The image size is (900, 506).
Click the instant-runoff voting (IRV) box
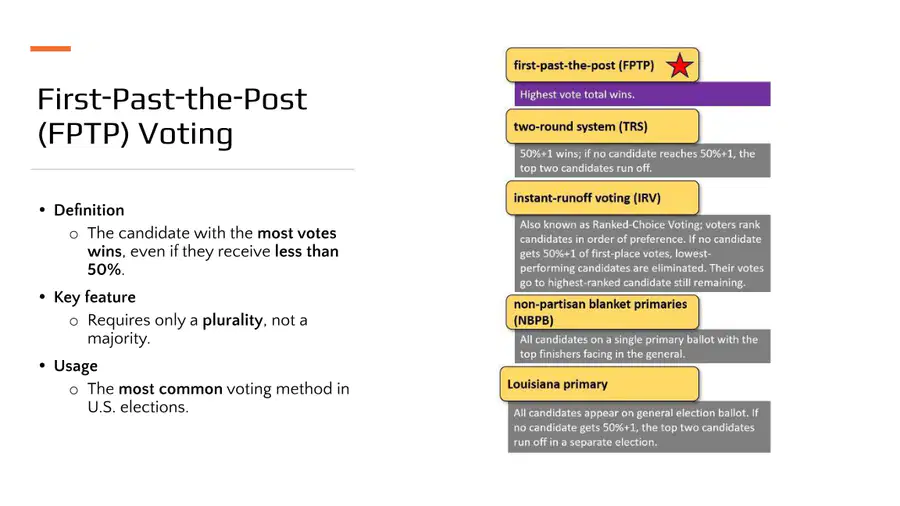[x=602, y=198]
